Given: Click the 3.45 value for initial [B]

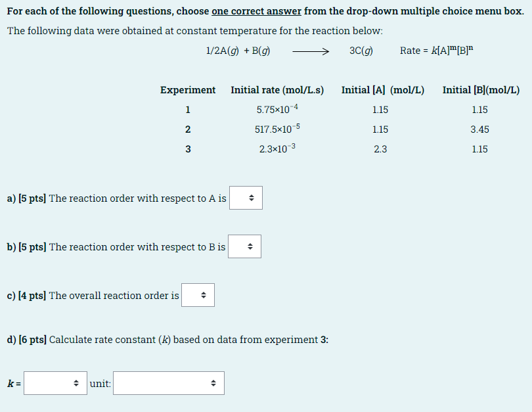Looking at the screenshot, I should [479, 129].
